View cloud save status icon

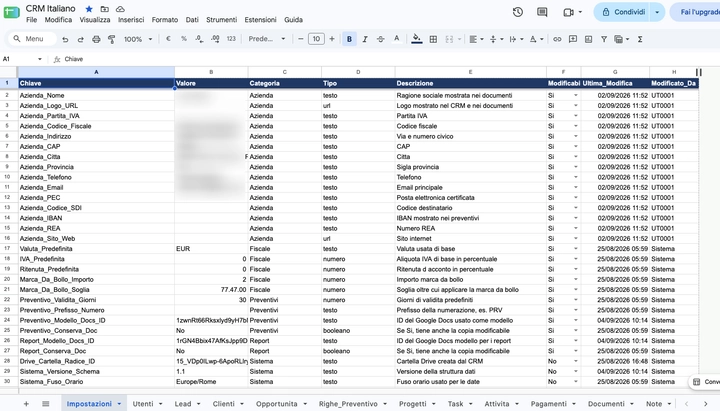[x=120, y=9]
